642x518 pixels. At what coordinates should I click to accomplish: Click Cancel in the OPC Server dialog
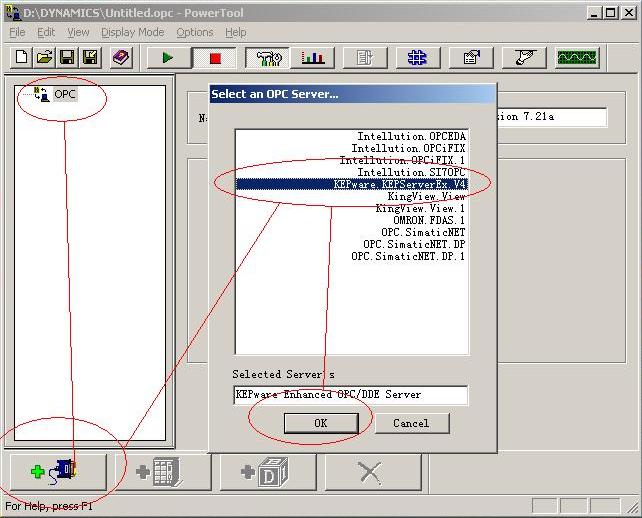click(411, 423)
